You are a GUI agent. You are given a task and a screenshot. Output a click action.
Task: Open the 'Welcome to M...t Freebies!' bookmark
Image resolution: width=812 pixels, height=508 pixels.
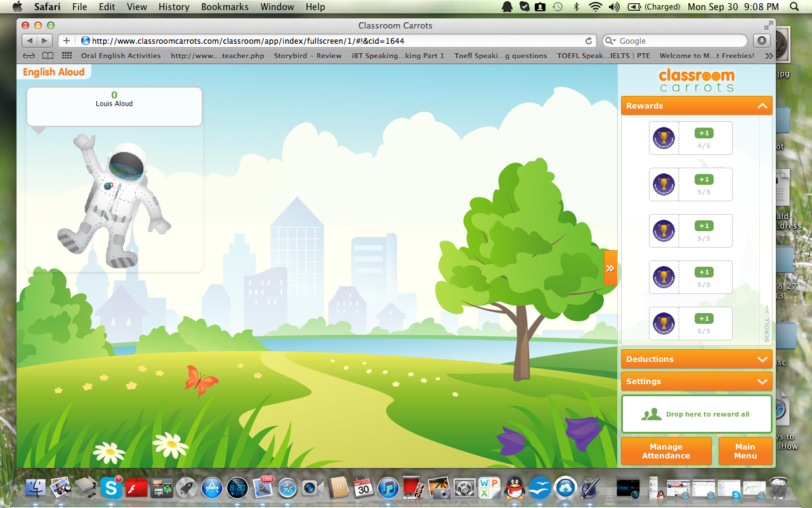(x=707, y=56)
